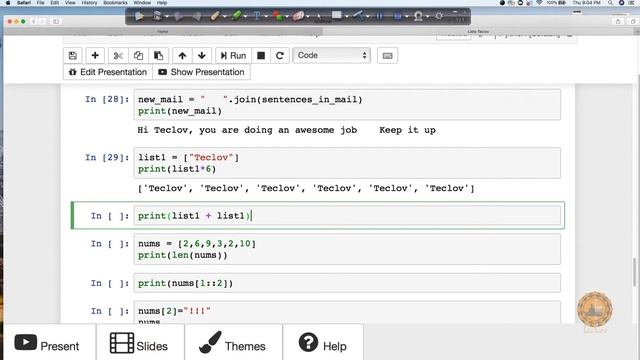Open the command palette keyboard icon
Viewport: 640px width, 360px height.
click(387, 56)
